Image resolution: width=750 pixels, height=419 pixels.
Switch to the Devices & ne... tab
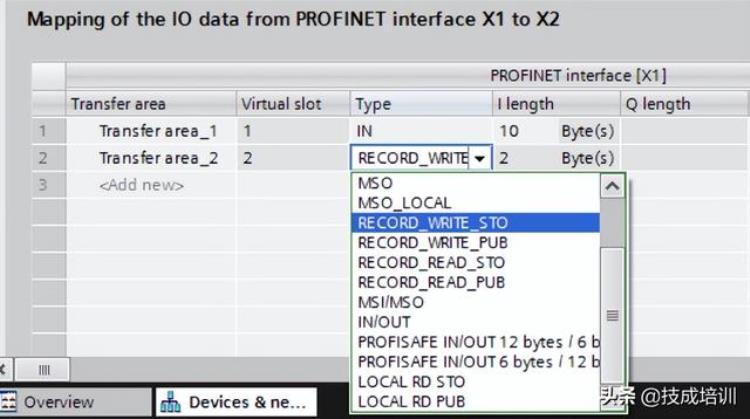click(x=236, y=402)
